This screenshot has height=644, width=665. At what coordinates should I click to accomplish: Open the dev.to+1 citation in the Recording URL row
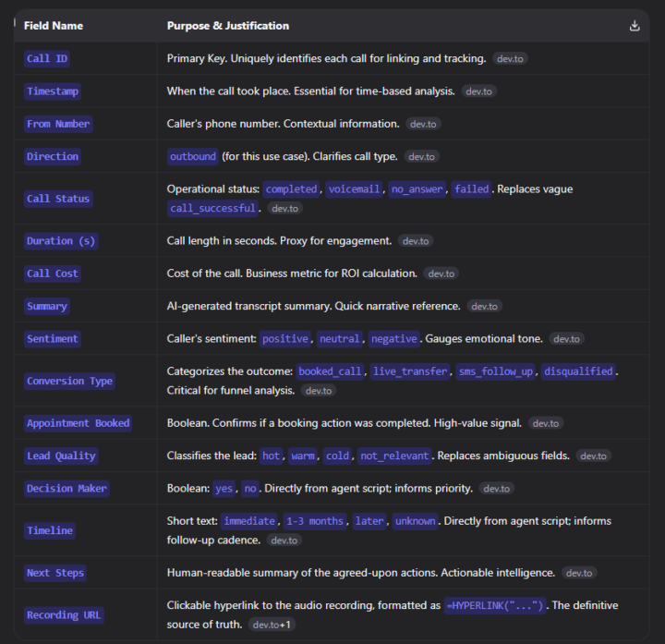272,625
